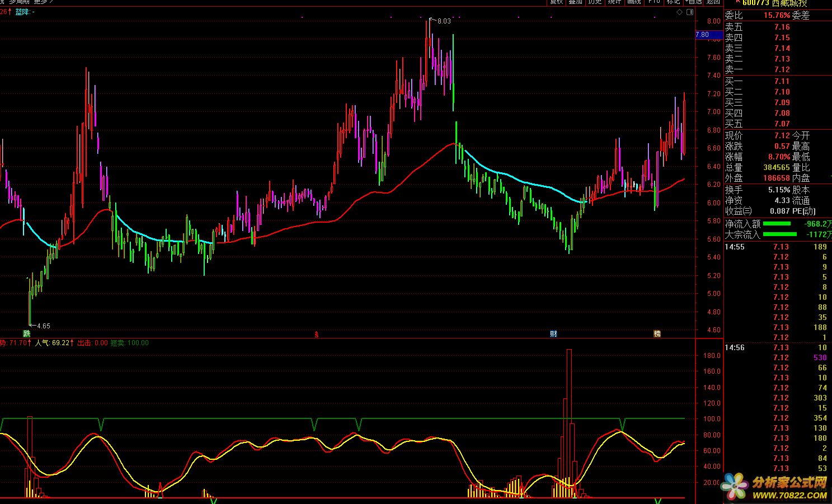Click 出击: 0.00 indicator value
The height and width of the screenshot is (504, 832).
point(92,343)
